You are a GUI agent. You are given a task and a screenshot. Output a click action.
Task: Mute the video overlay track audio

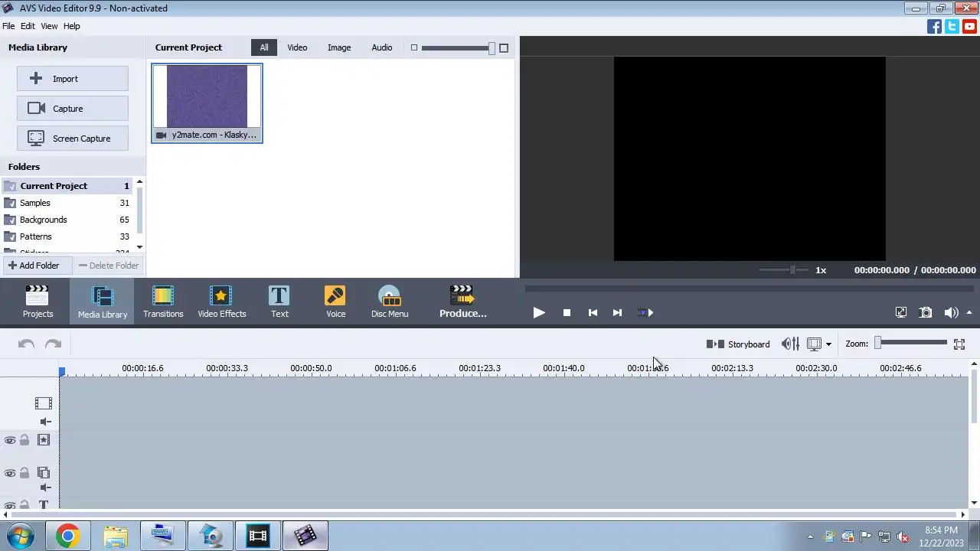pyautogui.click(x=45, y=487)
